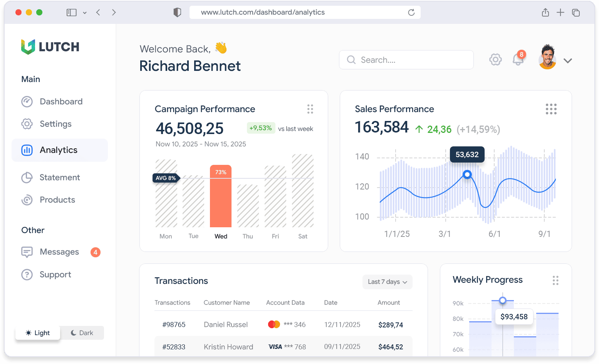Click the Campaign Performance options dots
This screenshot has width=599, height=364.
(x=310, y=109)
